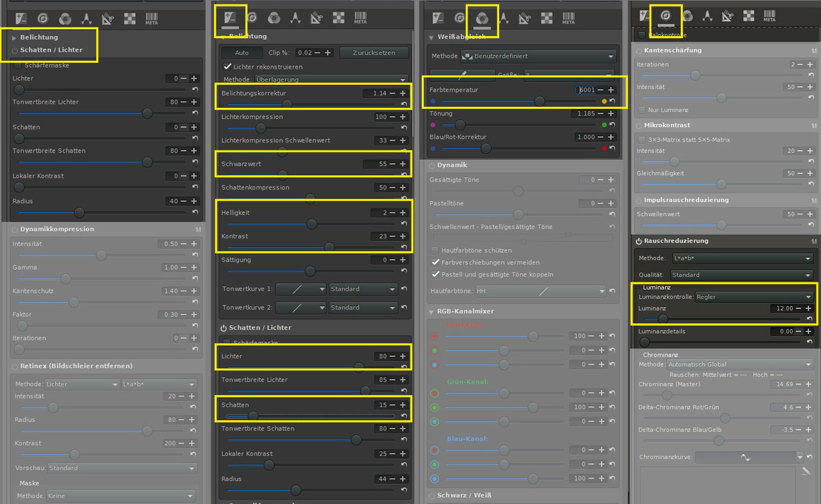Select the detail tab above Kantenschärfung
This screenshot has width=821, height=504.
tap(666, 16)
